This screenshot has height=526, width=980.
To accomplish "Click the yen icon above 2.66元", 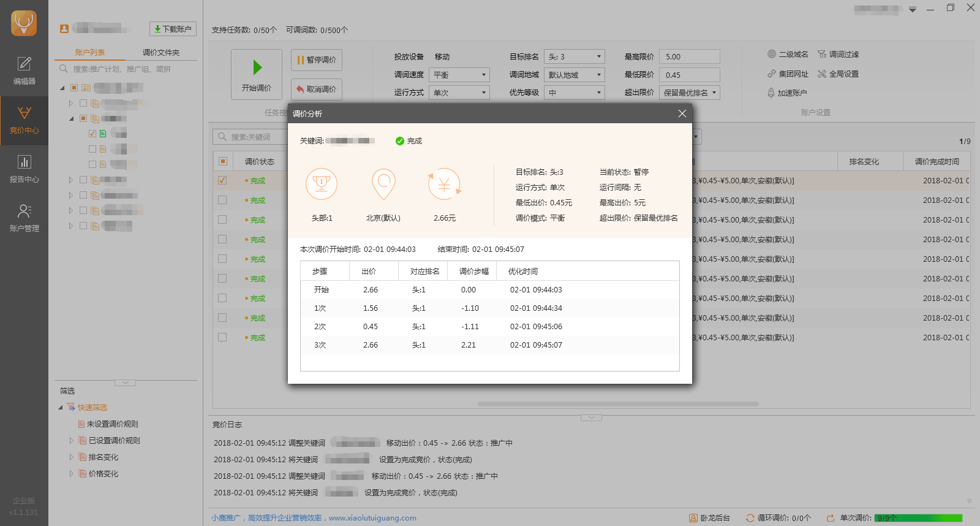I will coord(445,184).
